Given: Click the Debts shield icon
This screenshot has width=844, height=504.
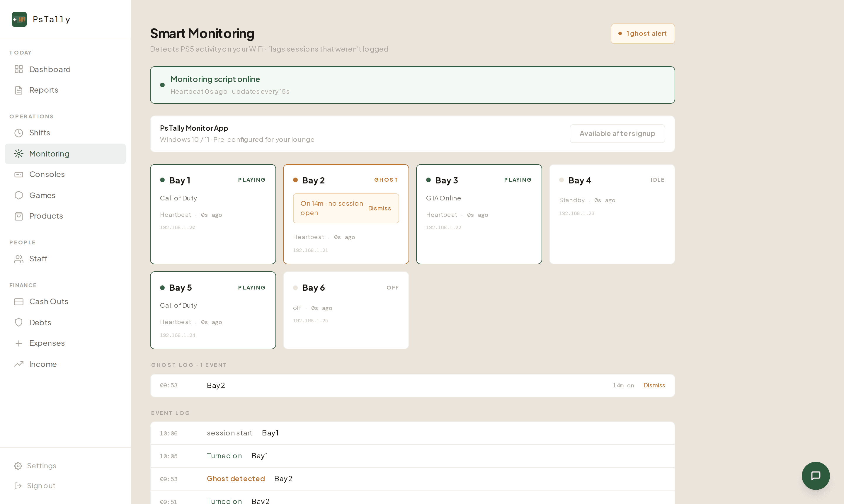Looking at the screenshot, I should coord(19,322).
